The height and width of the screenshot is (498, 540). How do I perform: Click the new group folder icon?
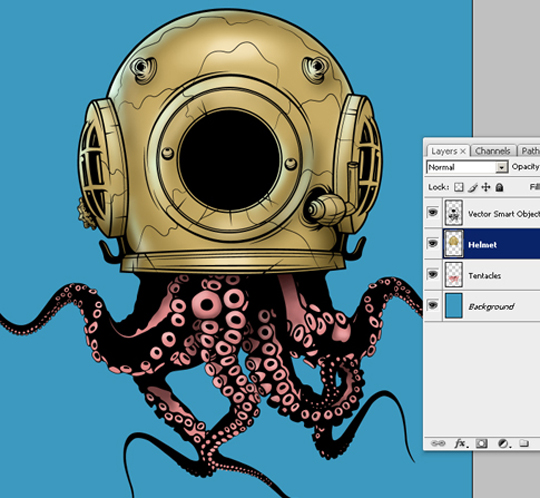point(524,443)
